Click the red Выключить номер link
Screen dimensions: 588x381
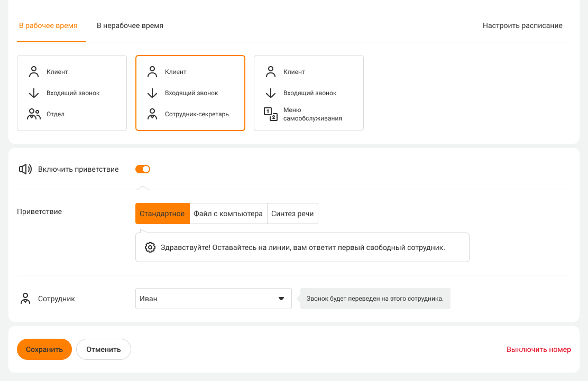(538, 349)
